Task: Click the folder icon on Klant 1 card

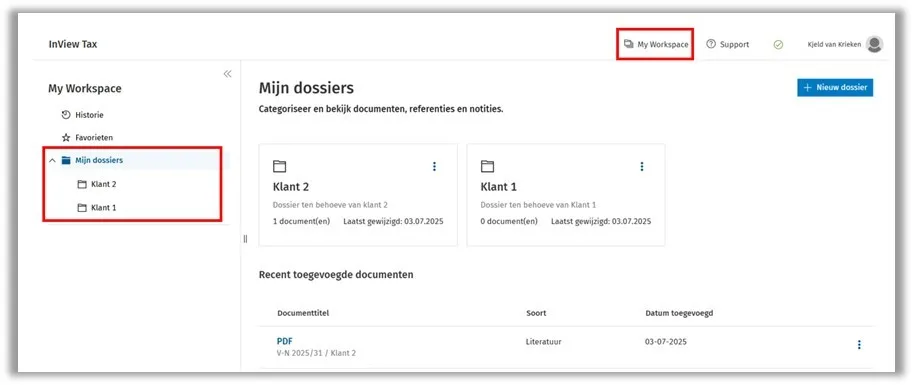Action: [487, 167]
